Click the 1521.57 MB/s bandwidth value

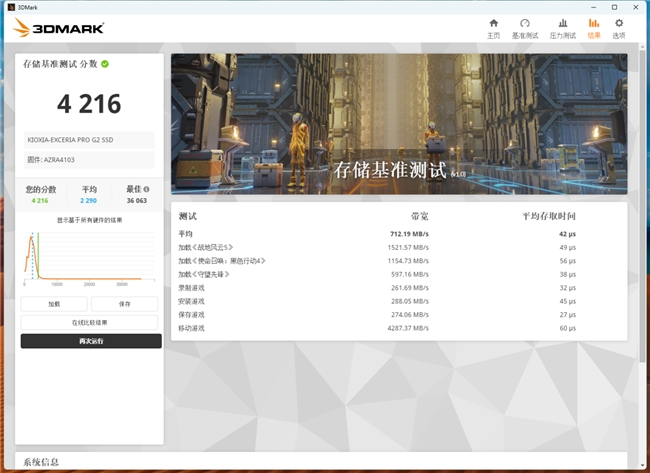pos(408,247)
